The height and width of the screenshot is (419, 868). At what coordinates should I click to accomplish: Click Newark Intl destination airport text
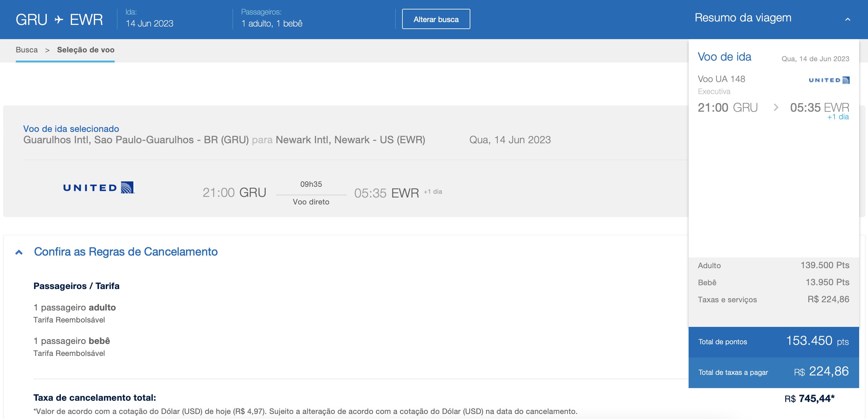tap(350, 140)
